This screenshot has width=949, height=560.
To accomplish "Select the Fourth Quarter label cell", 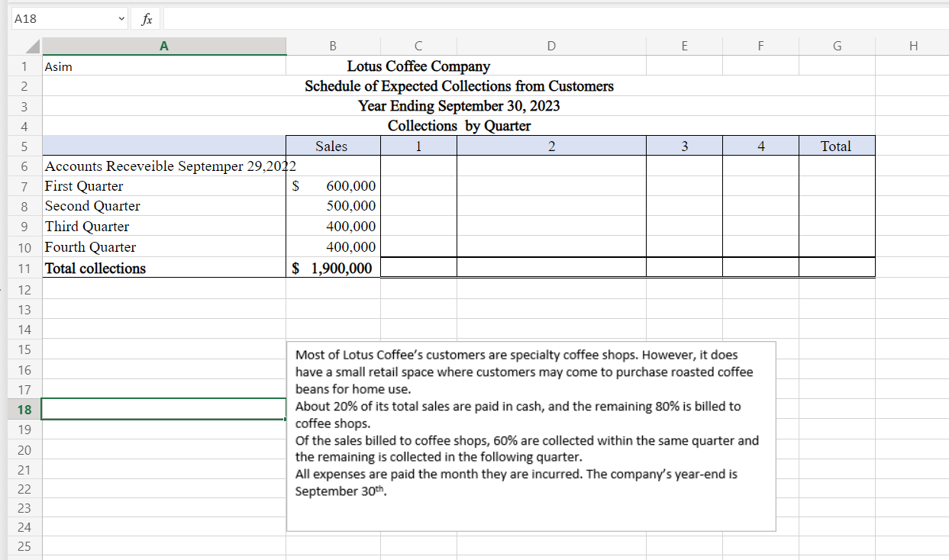I will point(90,247).
